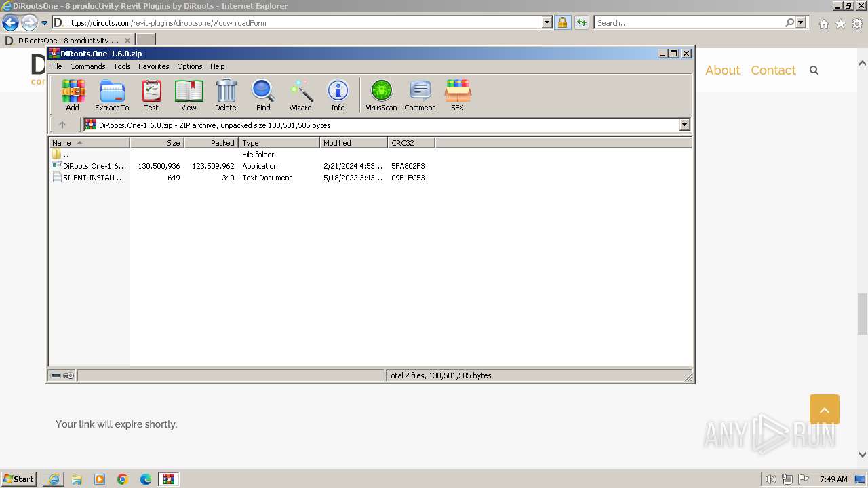Close the DiRootsOne browser tab
Image resolution: width=868 pixels, height=488 pixels.
click(127, 41)
